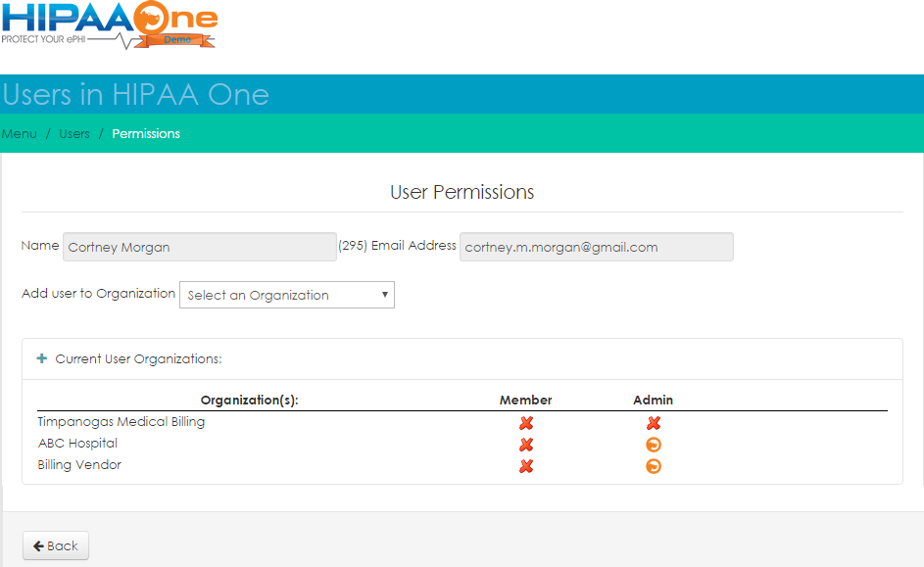
Task: Open the Select an Organization dropdown
Action: point(287,295)
